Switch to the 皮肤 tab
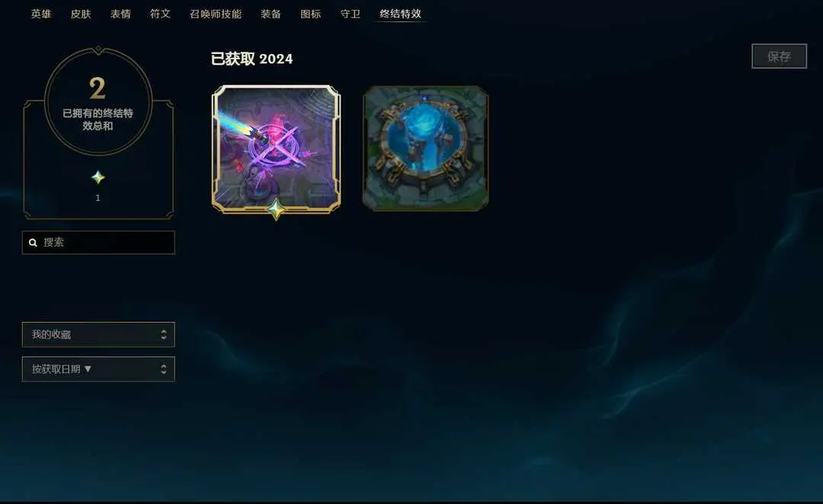Viewport: 823px width, 504px height. [x=81, y=14]
